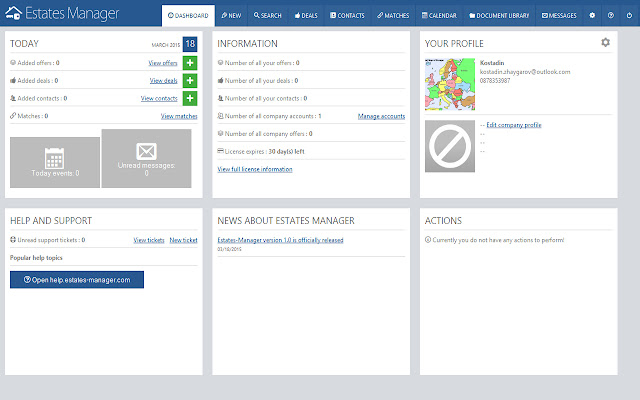The image size is (640, 400).
Task: Click the profile map picture
Action: (449, 89)
